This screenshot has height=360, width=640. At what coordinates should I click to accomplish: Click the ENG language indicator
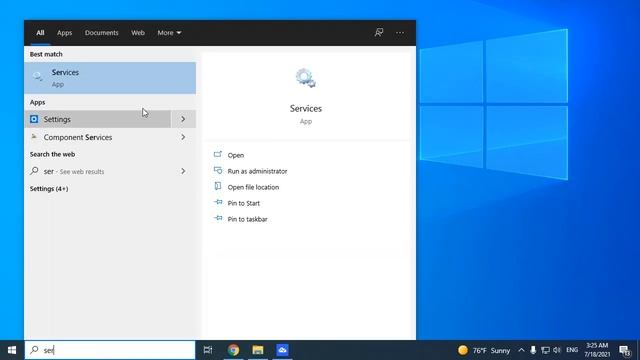[572, 350]
